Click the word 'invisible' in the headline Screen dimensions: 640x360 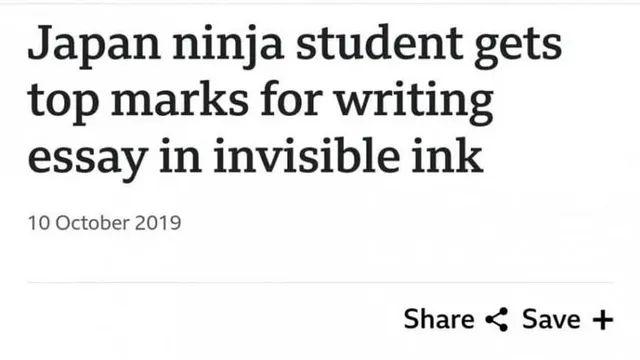click(306, 156)
